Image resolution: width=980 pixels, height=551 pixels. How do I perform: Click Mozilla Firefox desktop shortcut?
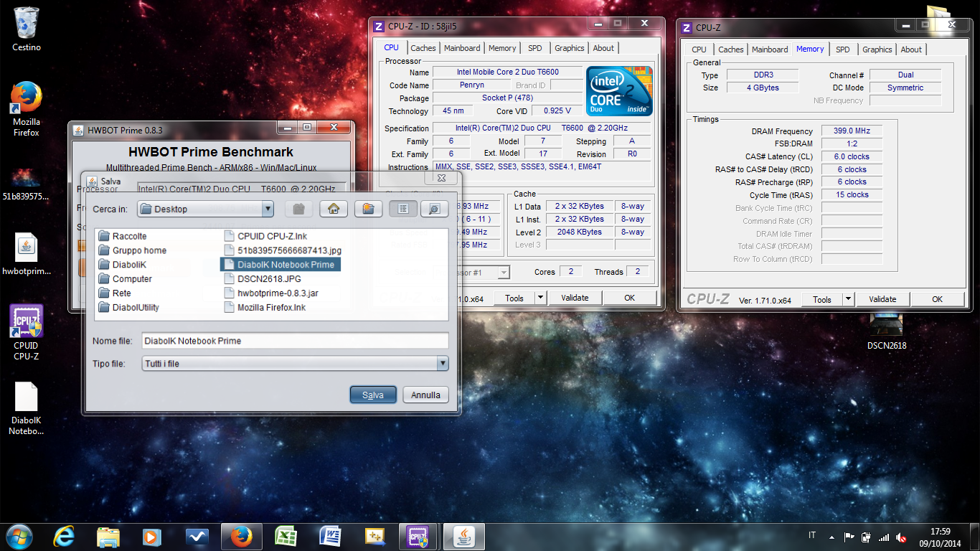click(x=27, y=109)
